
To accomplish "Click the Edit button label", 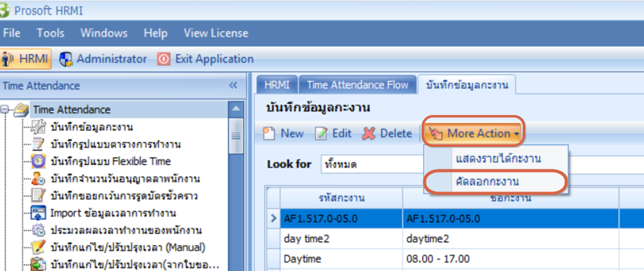I will pos(342,133).
